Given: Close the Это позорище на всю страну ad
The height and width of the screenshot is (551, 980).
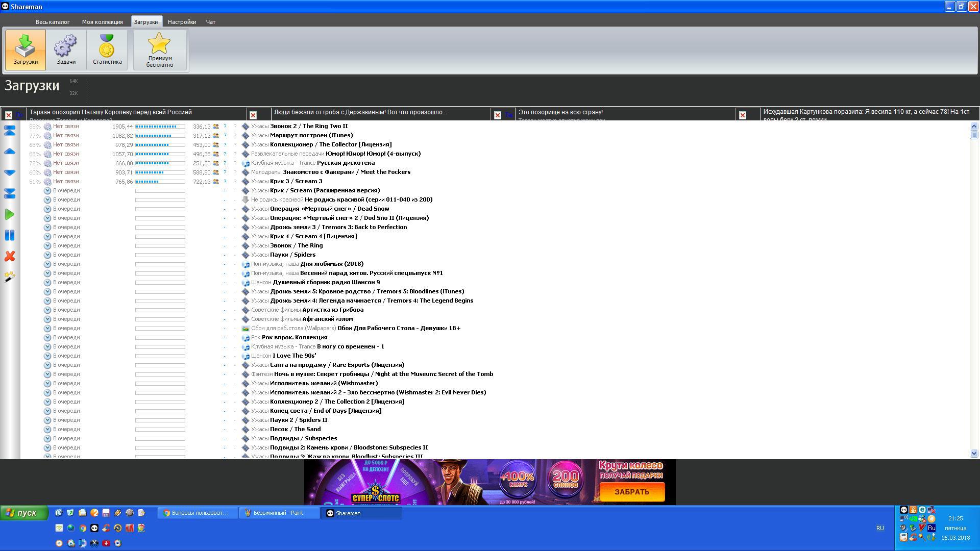Looking at the screenshot, I should coord(498,115).
